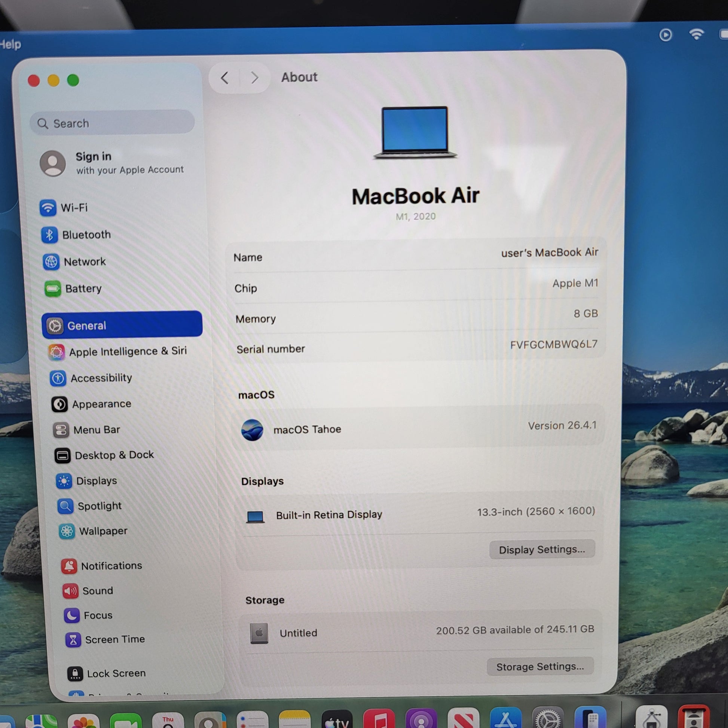This screenshot has height=728, width=728.
Task: Open the Help menu in menu bar
Action: coord(10,45)
